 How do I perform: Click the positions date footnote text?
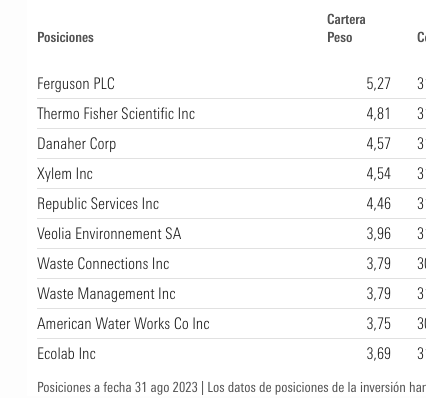click(x=117, y=387)
